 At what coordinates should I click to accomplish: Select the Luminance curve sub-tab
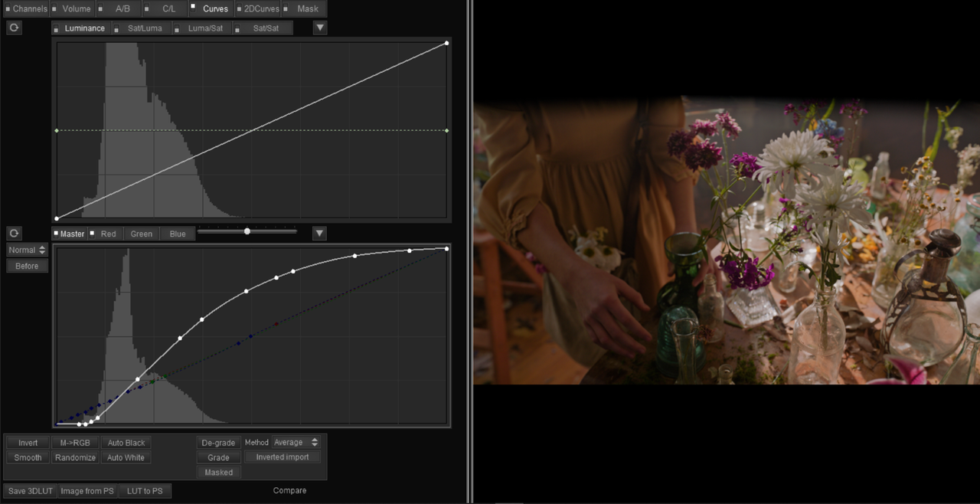click(x=80, y=28)
